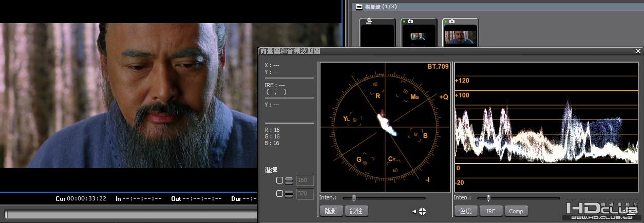This screenshot has height=223, width=644.
Task: Click the In timecode field
Action: [x=142, y=199]
